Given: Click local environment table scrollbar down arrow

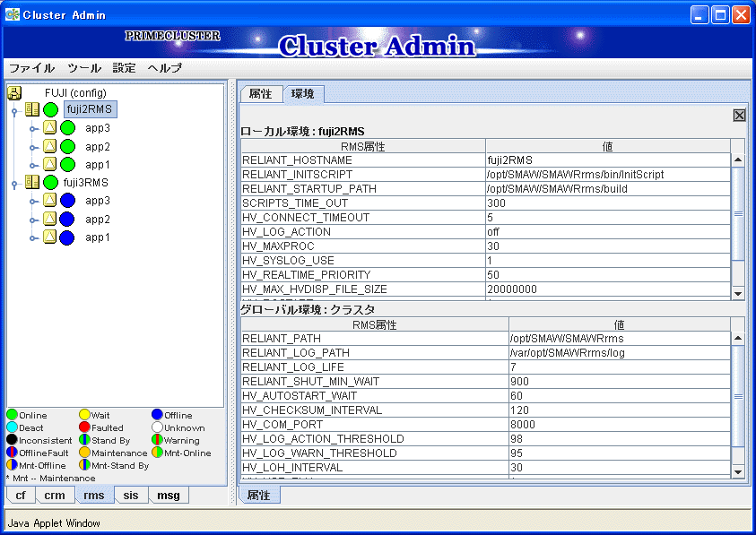Looking at the screenshot, I should click(738, 294).
